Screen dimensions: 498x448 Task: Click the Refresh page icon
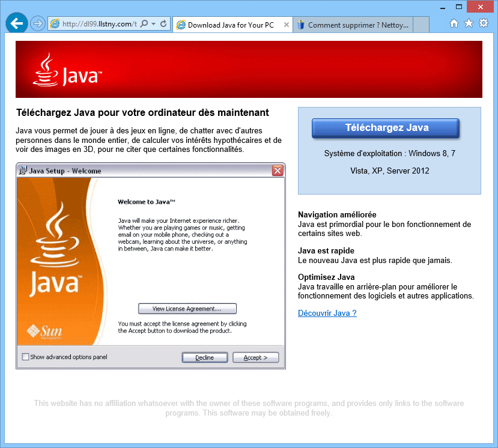pos(163,24)
